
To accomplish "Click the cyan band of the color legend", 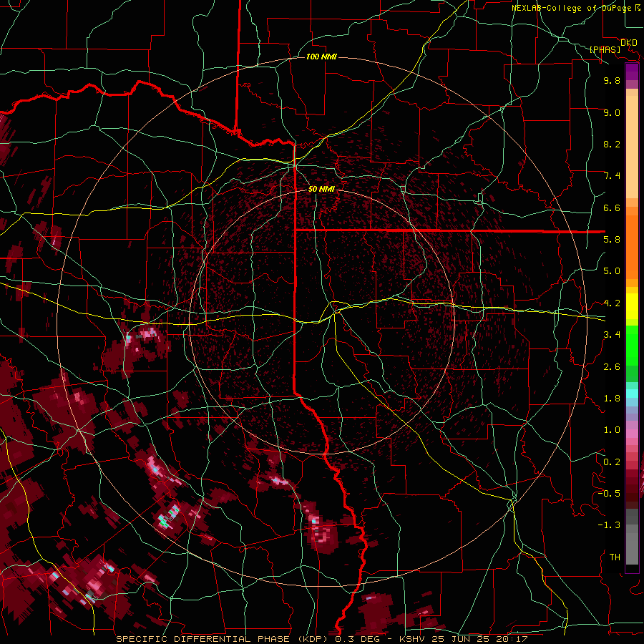I will pos(632,394).
